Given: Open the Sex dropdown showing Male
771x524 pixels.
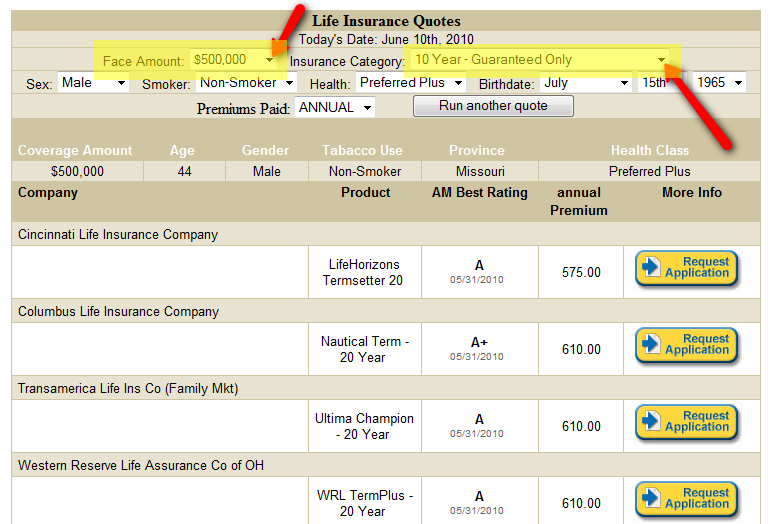Looking at the screenshot, I should (x=93, y=83).
